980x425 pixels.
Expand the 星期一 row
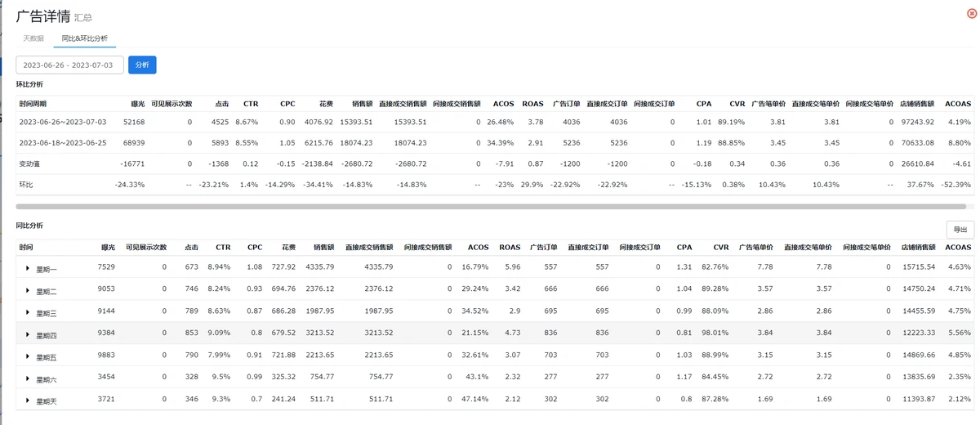(x=28, y=269)
